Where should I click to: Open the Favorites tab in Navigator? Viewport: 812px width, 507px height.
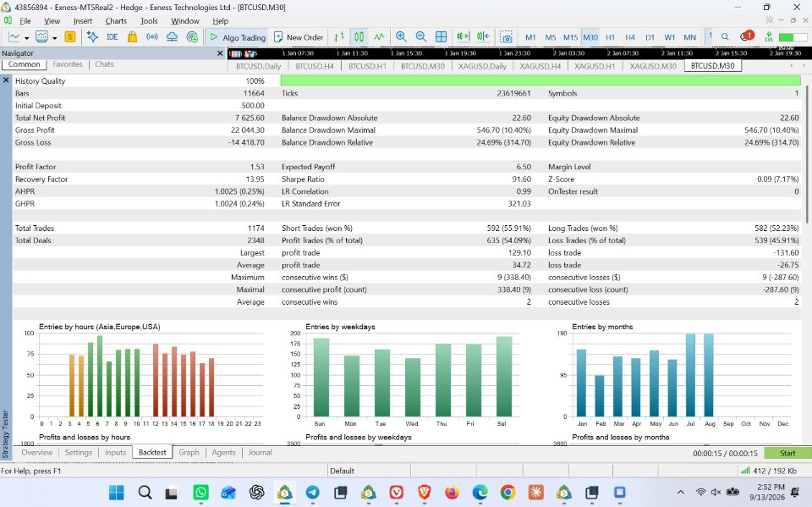pos(68,64)
